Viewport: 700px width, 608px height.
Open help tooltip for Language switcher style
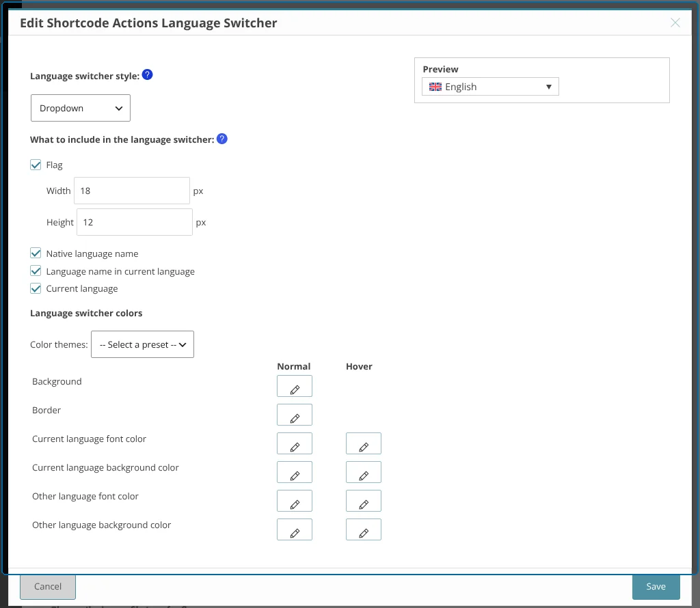tap(148, 75)
